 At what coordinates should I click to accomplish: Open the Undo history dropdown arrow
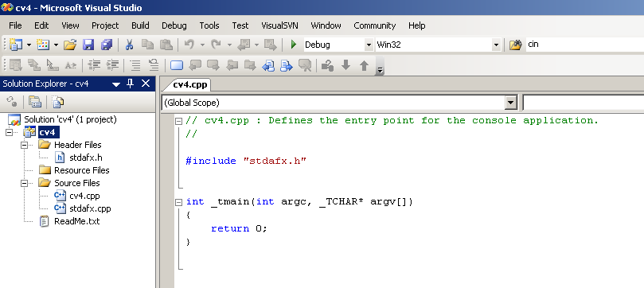click(202, 45)
